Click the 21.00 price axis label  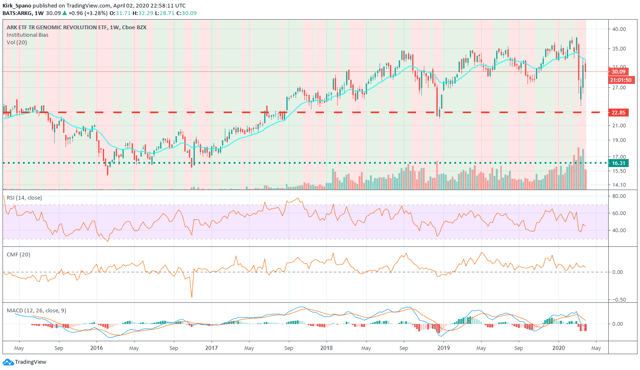coord(619,126)
